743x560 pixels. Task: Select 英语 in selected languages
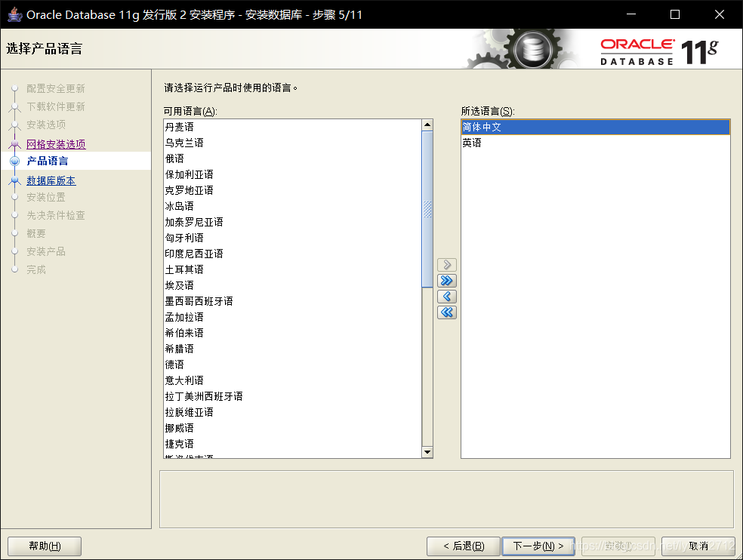coord(596,143)
